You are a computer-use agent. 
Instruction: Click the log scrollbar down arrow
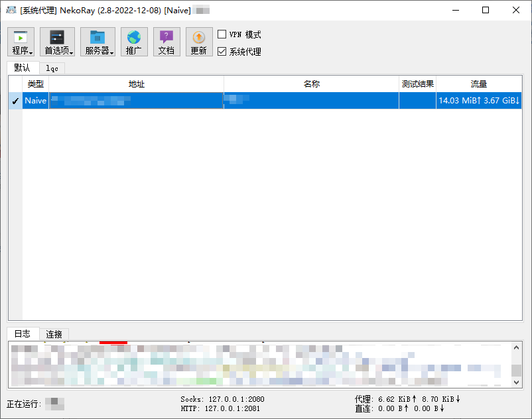coord(516,382)
